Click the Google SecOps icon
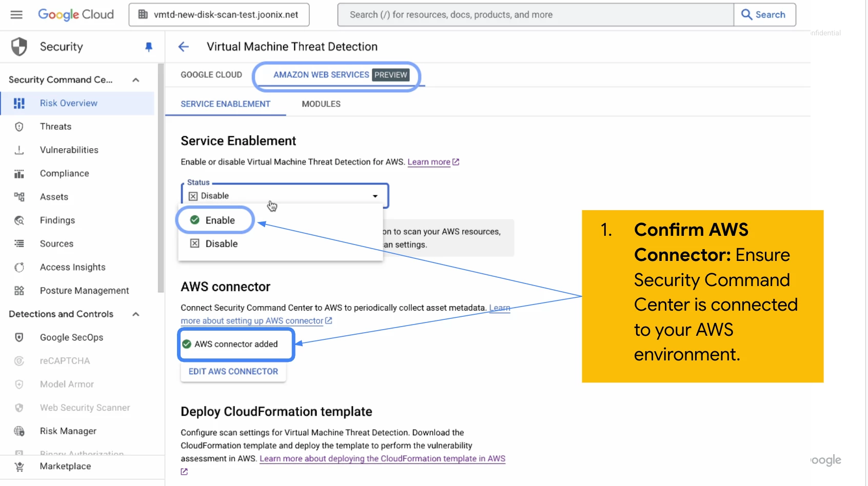 tap(19, 337)
